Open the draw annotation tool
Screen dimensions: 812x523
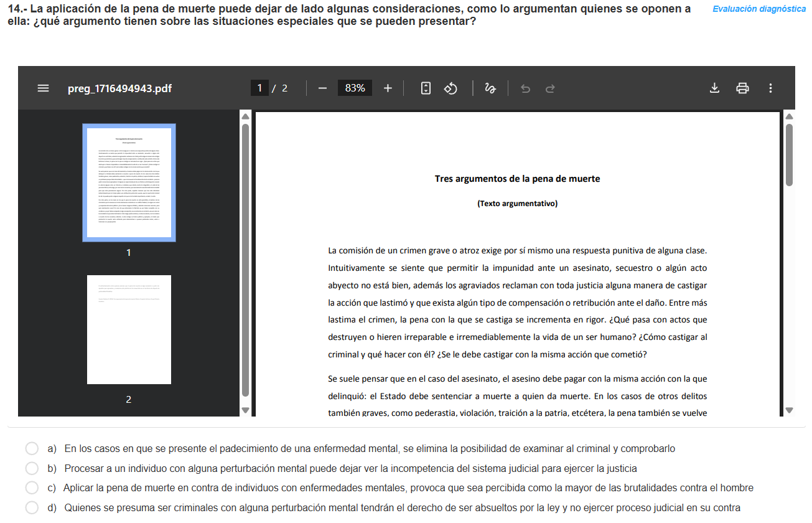point(490,88)
